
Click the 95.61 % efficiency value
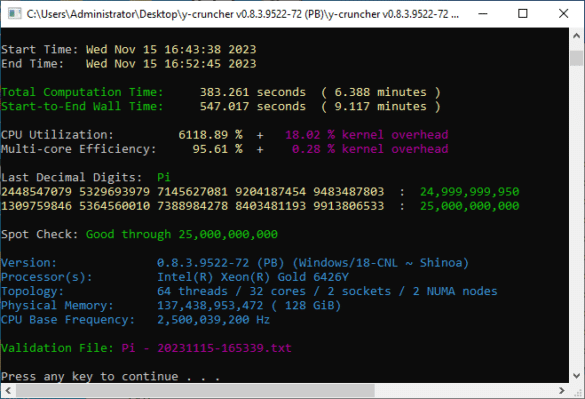point(218,149)
